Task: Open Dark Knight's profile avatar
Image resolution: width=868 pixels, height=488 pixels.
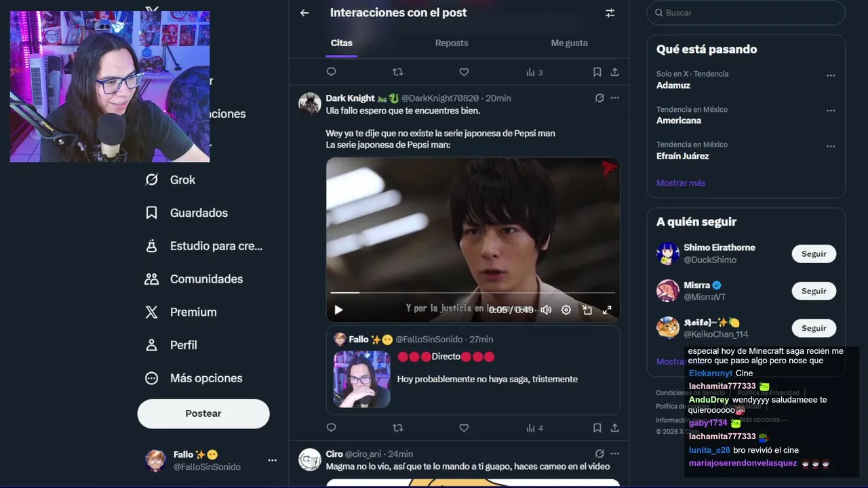Action: [310, 104]
